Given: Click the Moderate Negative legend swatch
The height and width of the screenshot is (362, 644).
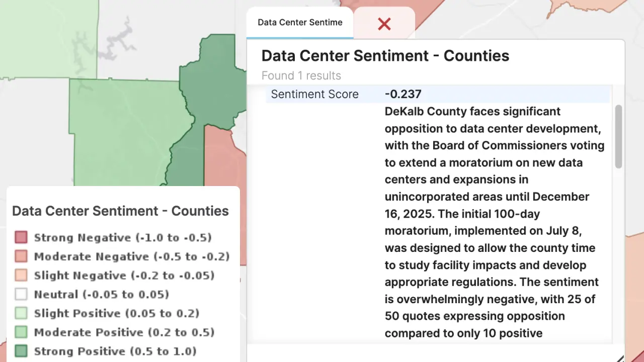Looking at the screenshot, I should coord(21,256).
